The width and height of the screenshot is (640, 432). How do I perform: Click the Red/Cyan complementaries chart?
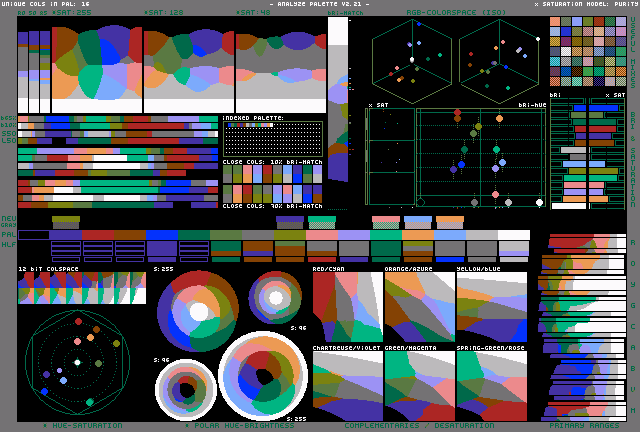[347, 308]
